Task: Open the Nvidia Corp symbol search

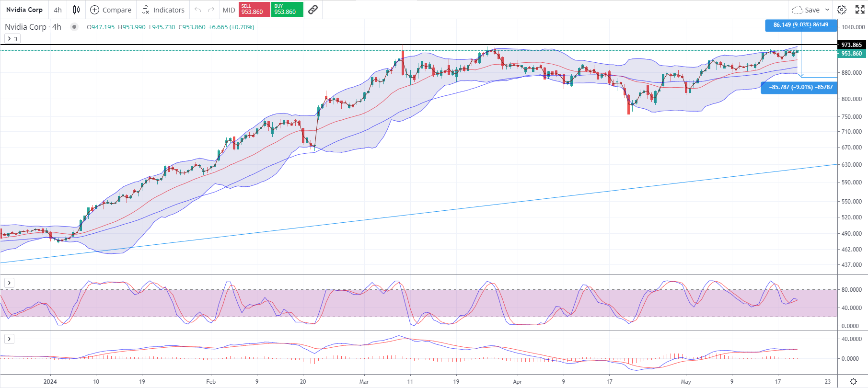Action: click(24, 10)
